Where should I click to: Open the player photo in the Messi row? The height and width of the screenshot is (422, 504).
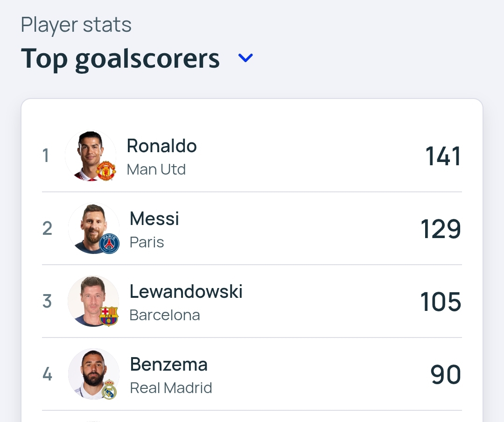click(x=91, y=227)
